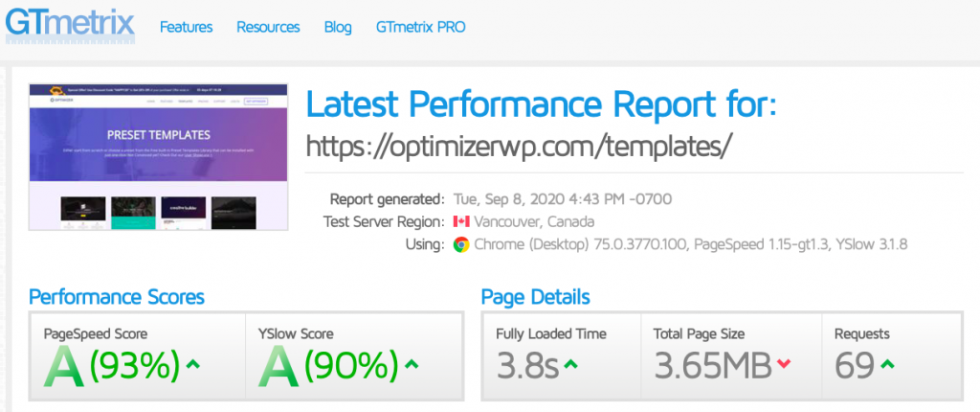Click the GTmetrix logo
This screenshot has height=412, width=980.
(x=70, y=25)
